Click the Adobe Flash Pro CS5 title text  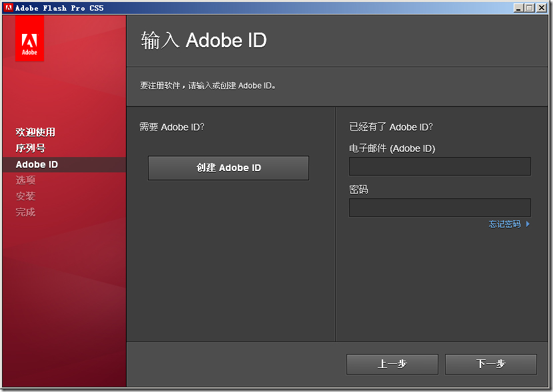coord(59,8)
